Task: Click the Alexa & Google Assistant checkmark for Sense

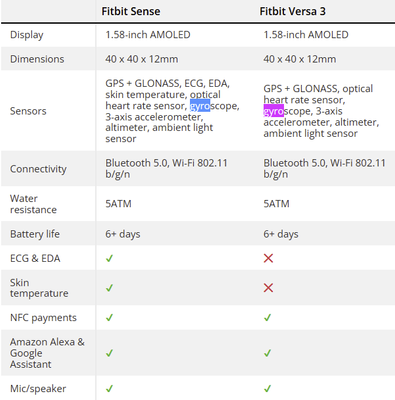Action: [x=109, y=353]
